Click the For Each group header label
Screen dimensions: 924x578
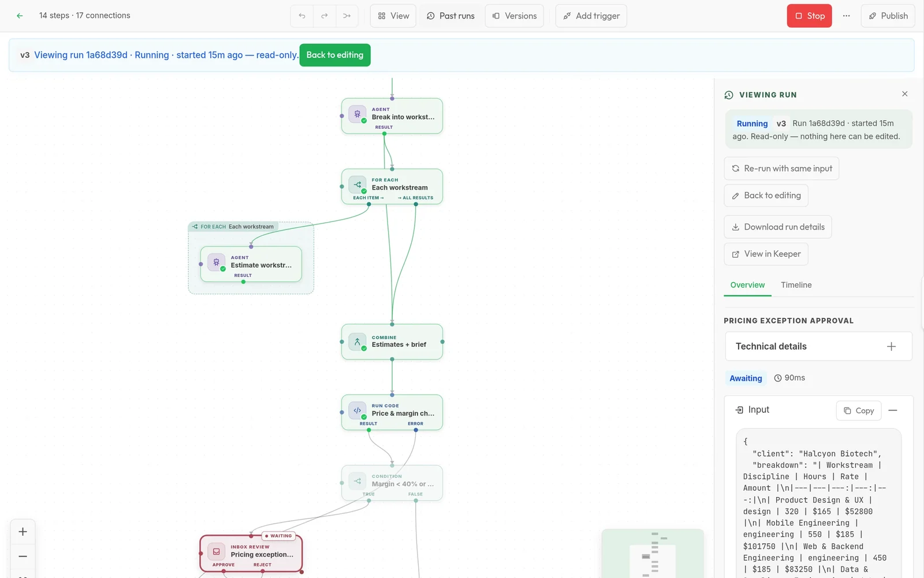tap(233, 227)
